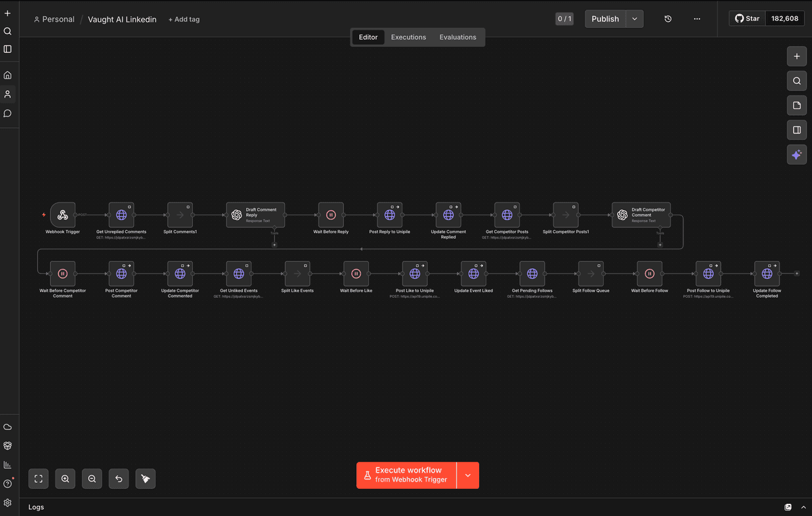Viewport: 812px width, 516px height.
Task: Publish the workflow
Action: point(605,18)
